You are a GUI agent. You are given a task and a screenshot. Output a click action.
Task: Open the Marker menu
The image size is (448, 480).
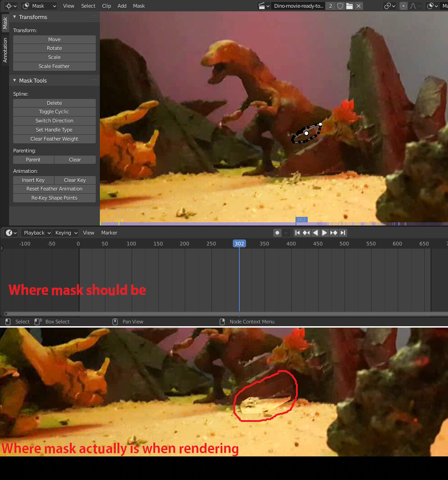coord(109,233)
